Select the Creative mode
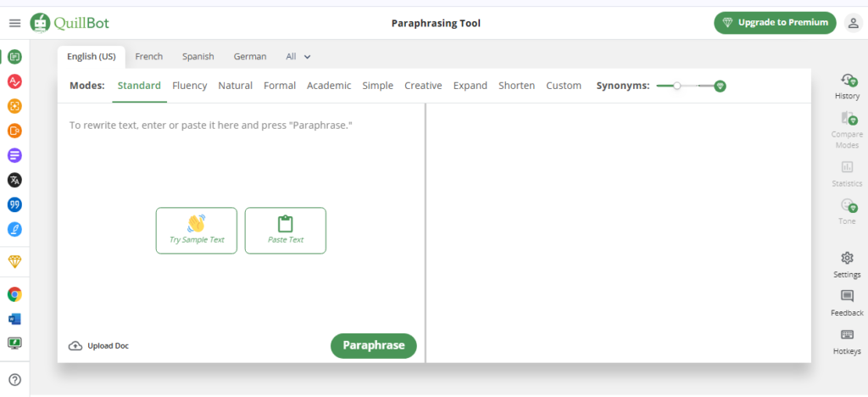Image resolution: width=868 pixels, height=397 pixels. point(423,86)
